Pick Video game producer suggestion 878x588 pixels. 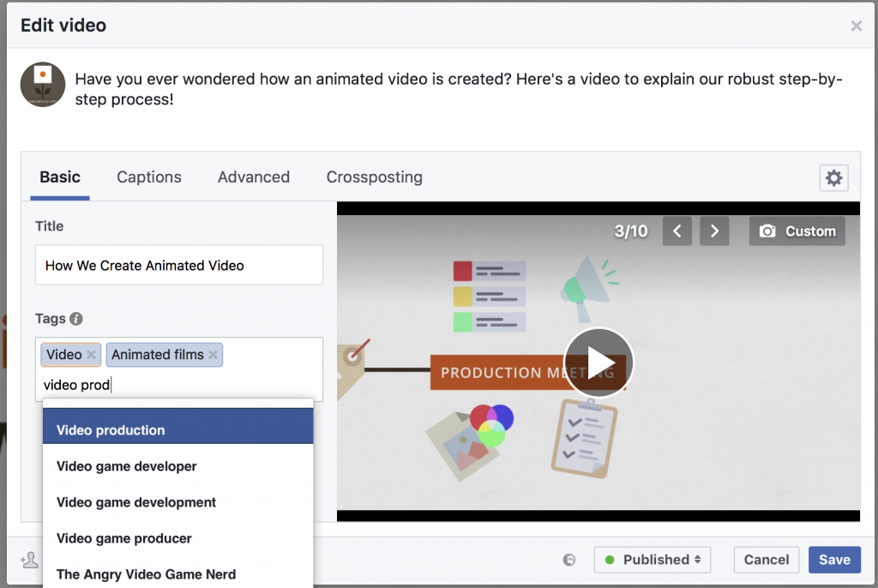178,538
